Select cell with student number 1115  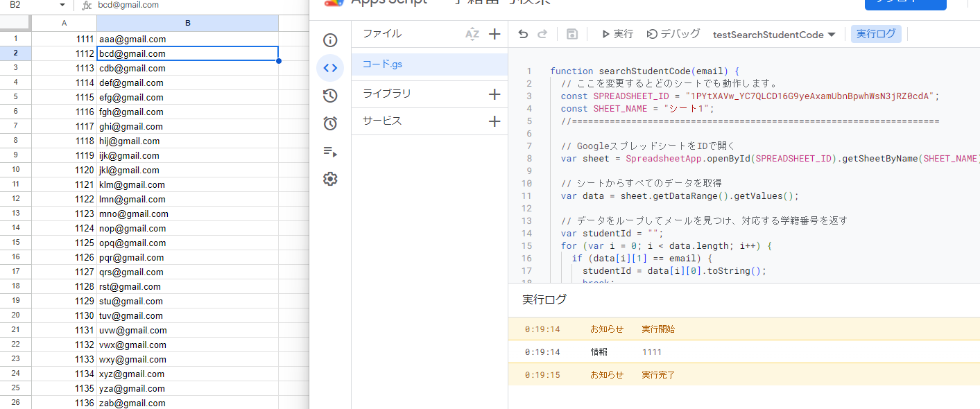tap(65, 97)
